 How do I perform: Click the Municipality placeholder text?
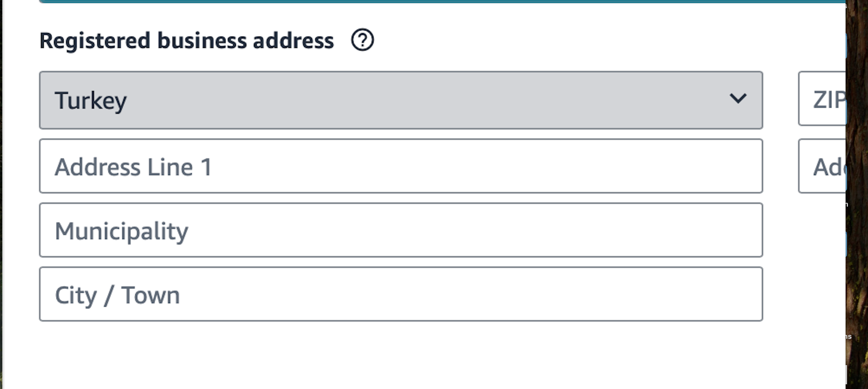pos(121,232)
